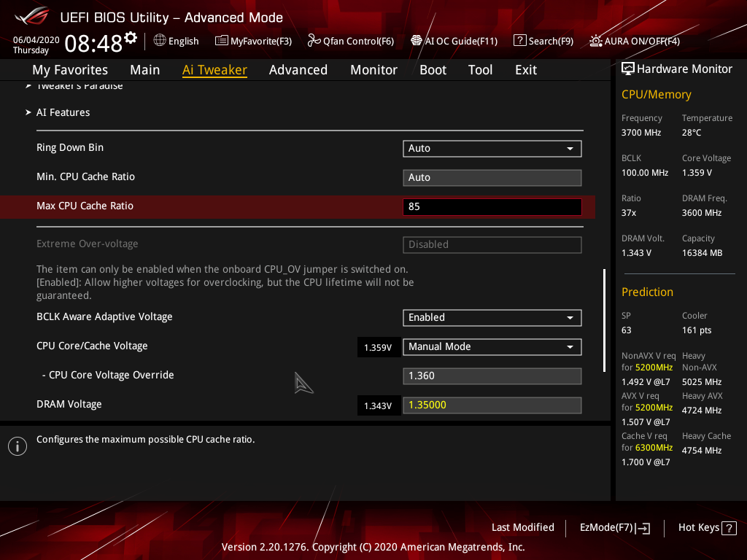This screenshot has height=560, width=747.
Task: Click the Last Modified button
Action: pyautogui.click(x=523, y=527)
